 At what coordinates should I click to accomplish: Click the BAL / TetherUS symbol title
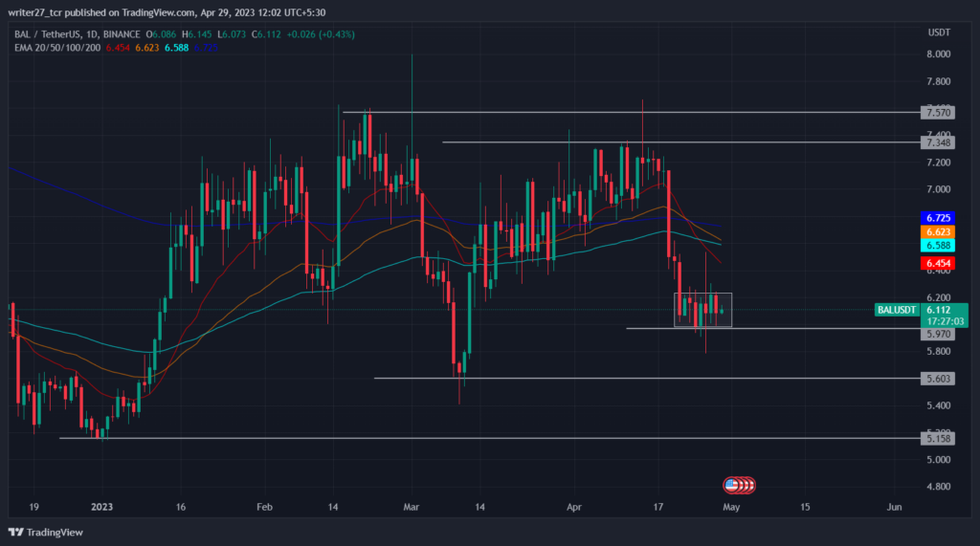[x=78, y=34]
